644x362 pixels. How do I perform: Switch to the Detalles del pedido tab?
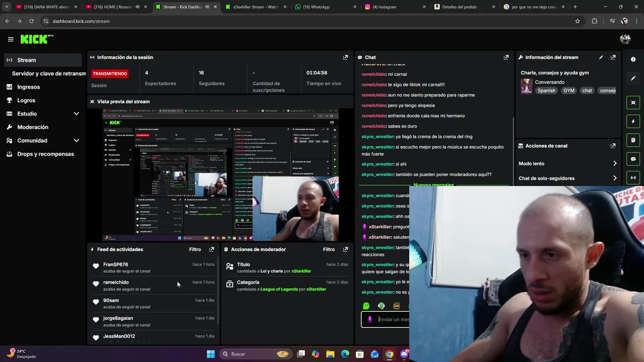(464, 7)
